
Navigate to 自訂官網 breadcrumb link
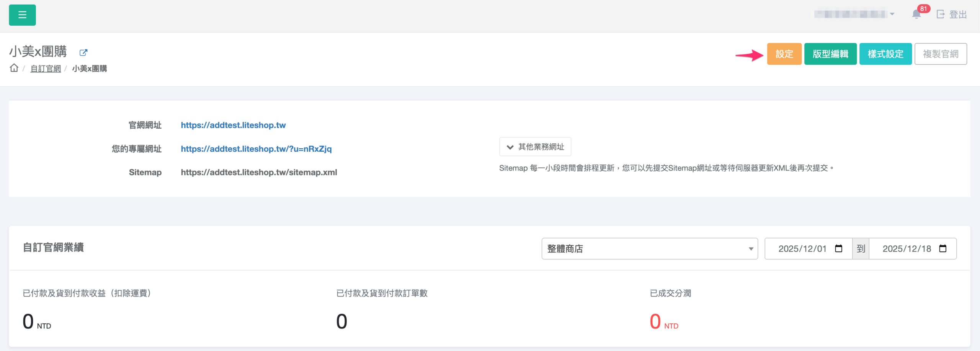46,69
